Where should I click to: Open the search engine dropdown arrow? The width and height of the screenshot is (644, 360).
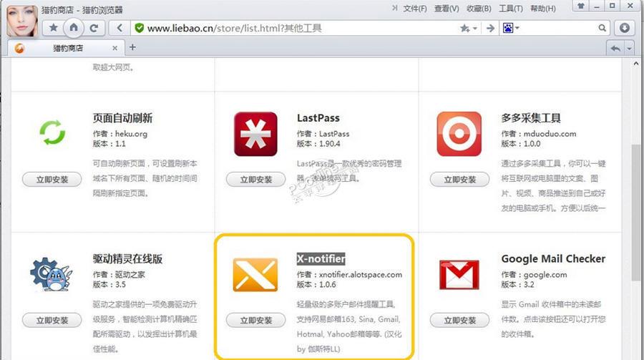click(517, 28)
